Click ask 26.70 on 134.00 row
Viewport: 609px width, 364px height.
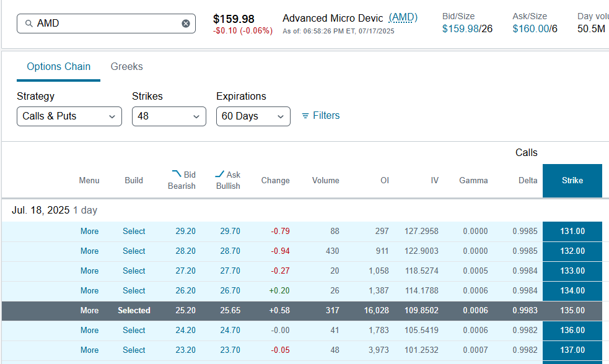[230, 291]
